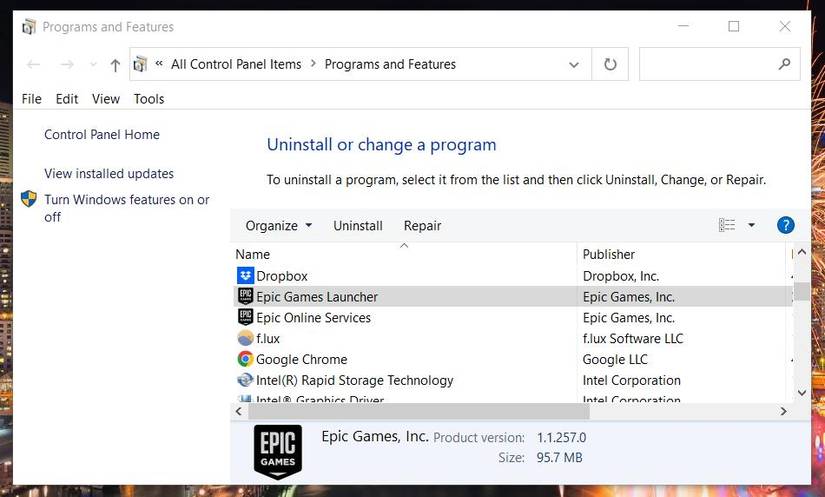This screenshot has height=497, width=825.
Task: Open View installed updates link
Action: click(x=109, y=174)
